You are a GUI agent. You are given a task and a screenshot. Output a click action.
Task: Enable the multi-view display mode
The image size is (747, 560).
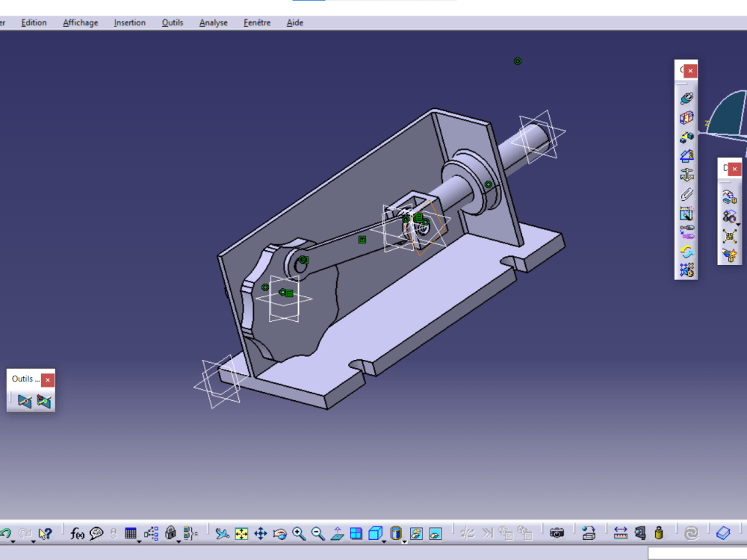tap(357, 533)
